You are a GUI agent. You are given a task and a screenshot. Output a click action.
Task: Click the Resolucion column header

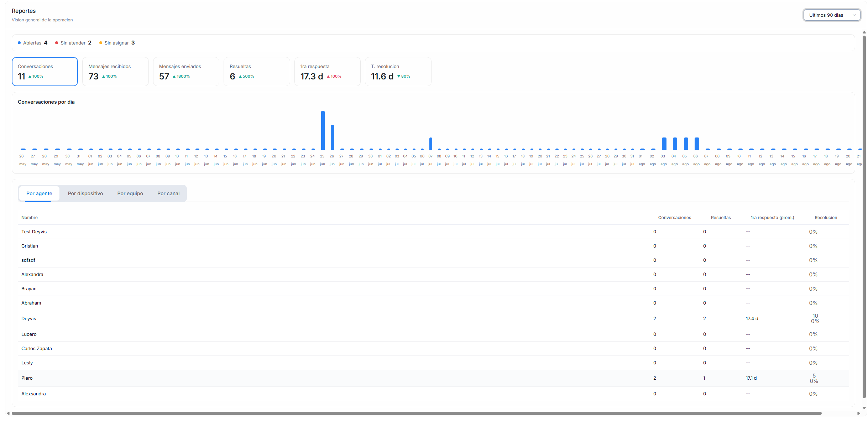[x=826, y=218]
